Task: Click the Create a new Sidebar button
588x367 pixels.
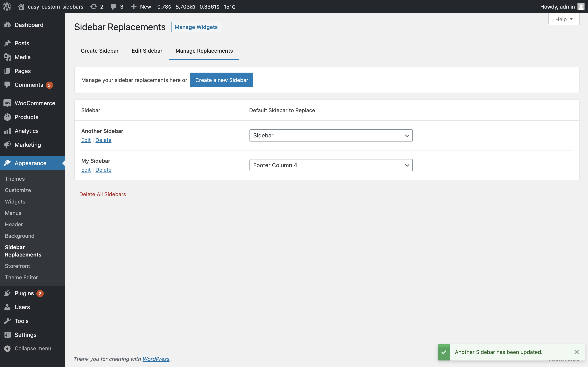Action: pyautogui.click(x=222, y=80)
